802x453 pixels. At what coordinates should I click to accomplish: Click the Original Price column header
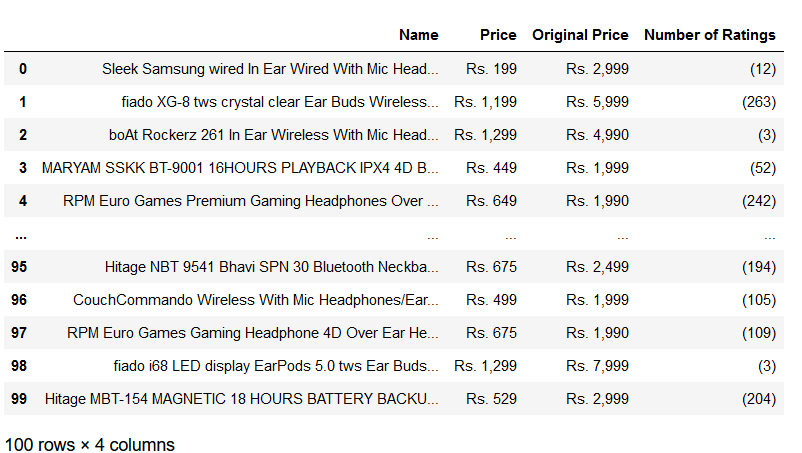click(580, 35)
